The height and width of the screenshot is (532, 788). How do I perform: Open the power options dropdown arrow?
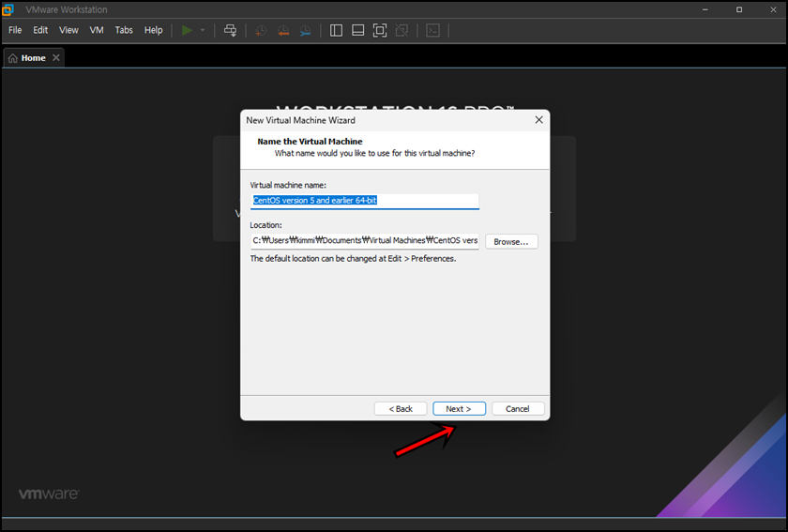pyautogui.click(x=203, y=30)
